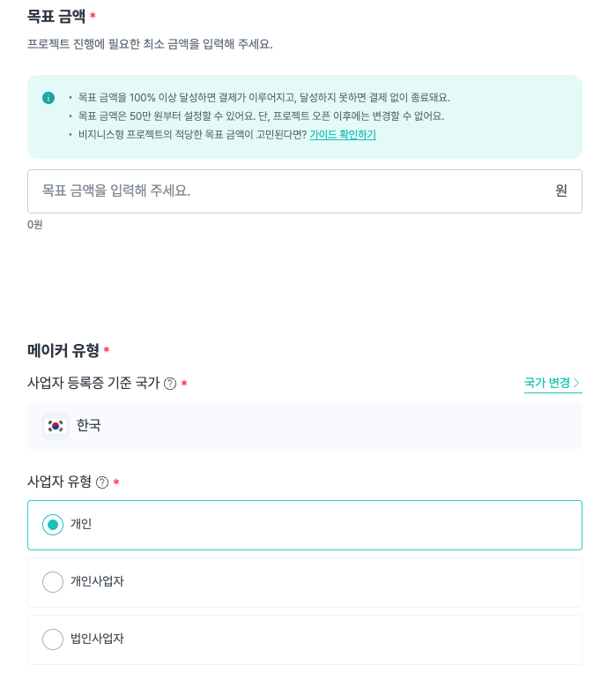Click help icon beside 사업자 등록증 기준 국가
The height and width of the screenshot is (680, 616).
[x=170, y=384]
